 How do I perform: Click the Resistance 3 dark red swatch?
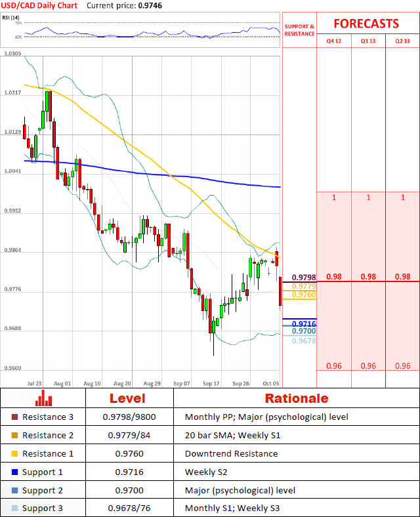pyautogui.click(x=15, y=417)
